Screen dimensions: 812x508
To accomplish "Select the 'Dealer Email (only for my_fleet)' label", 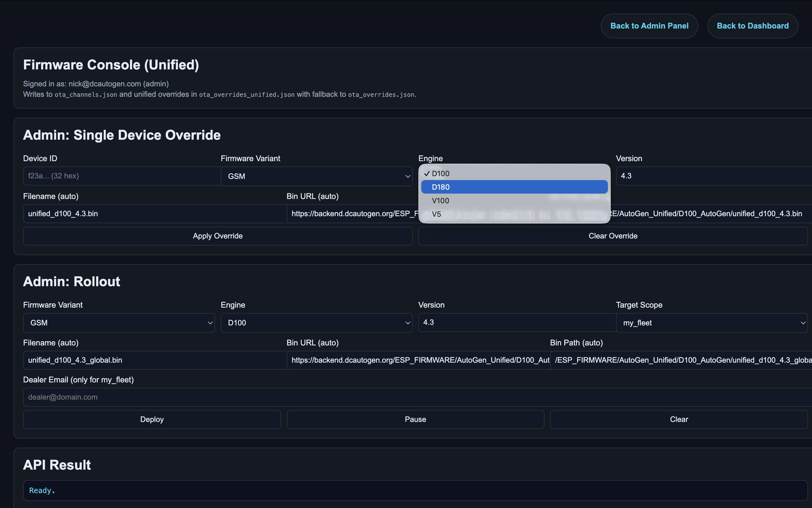I will click(x=78, y=380).
